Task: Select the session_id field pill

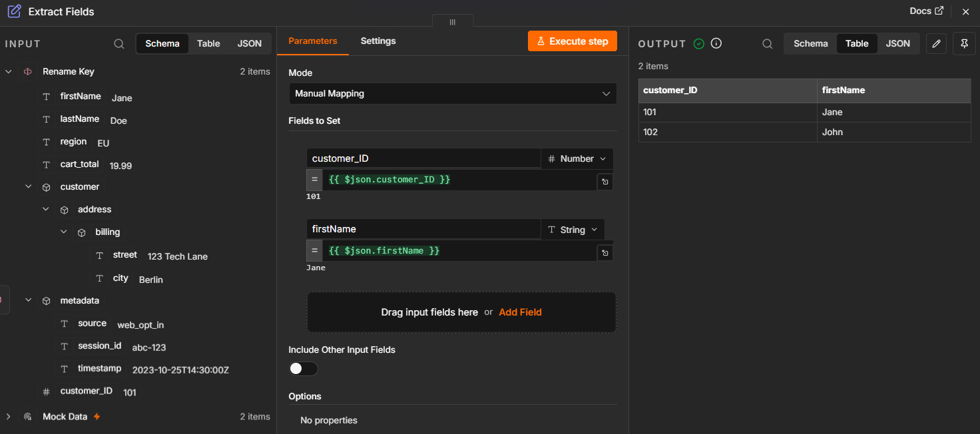Action: tap(100, 346)
